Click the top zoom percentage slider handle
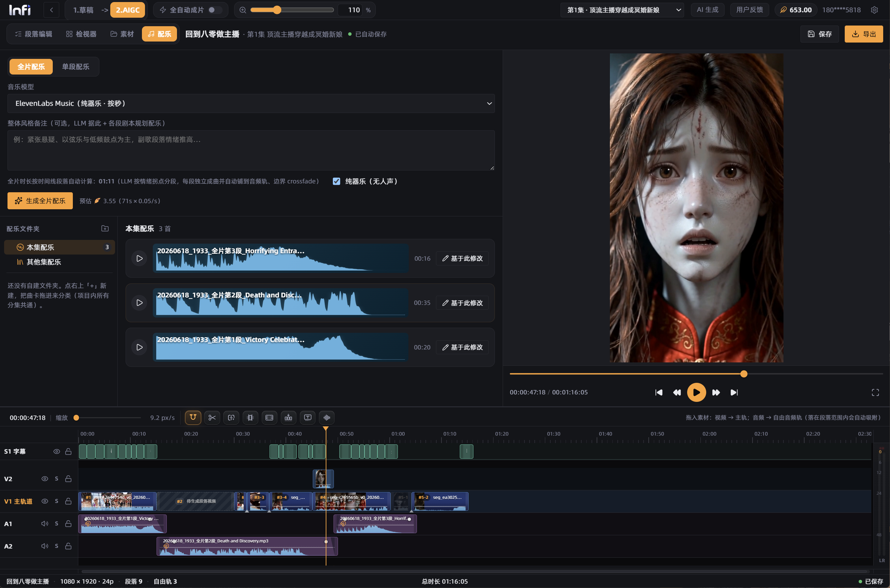This screenshot has width=890, height=588. point(277,10)
